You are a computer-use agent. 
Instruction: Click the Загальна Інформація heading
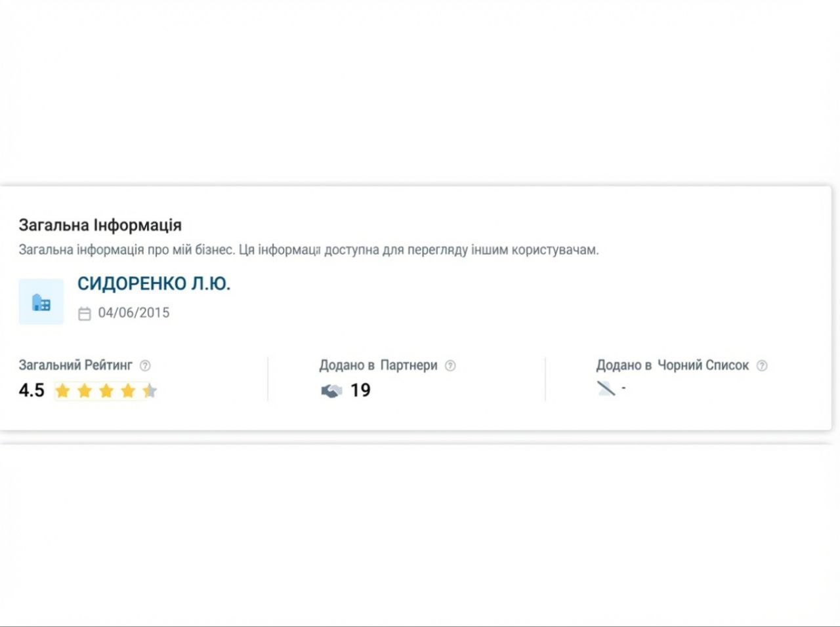[x=100, y=225]
